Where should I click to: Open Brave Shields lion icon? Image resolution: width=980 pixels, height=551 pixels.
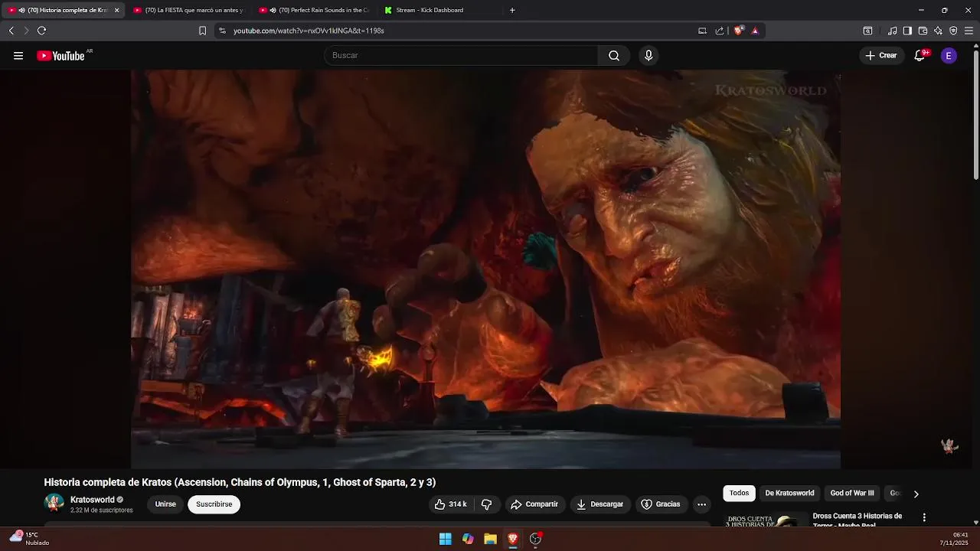tap(739, 31)
